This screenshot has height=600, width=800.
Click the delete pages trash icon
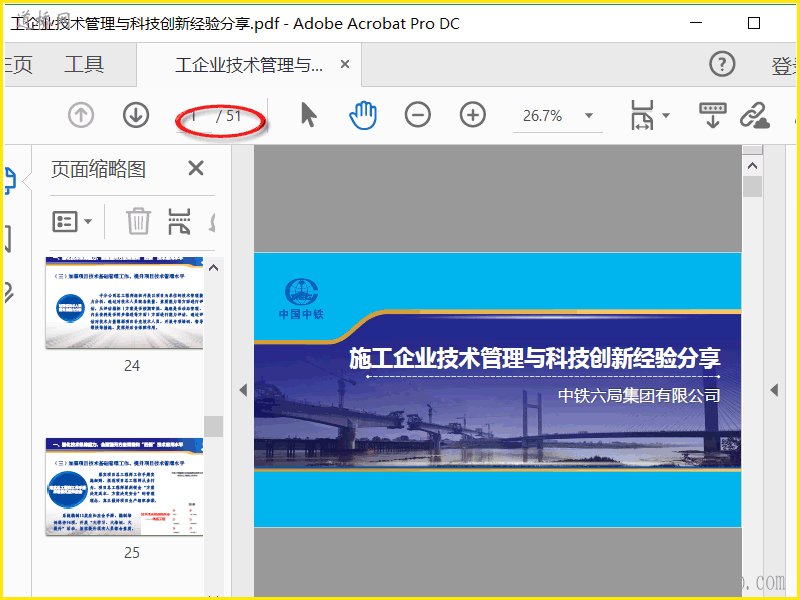138,221
